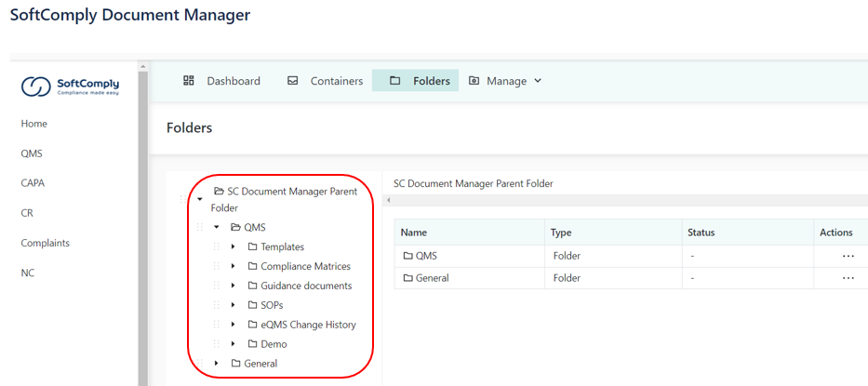Screen dimensions: 868x386
Task: Click the sidebar vertical scrollbar
Action: 143,221
